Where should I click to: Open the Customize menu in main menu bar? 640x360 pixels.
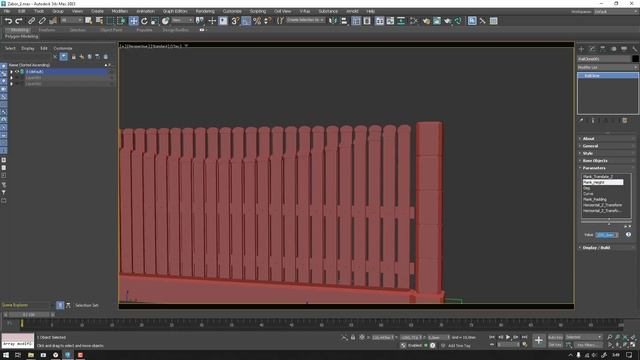[x=232, y=11]
